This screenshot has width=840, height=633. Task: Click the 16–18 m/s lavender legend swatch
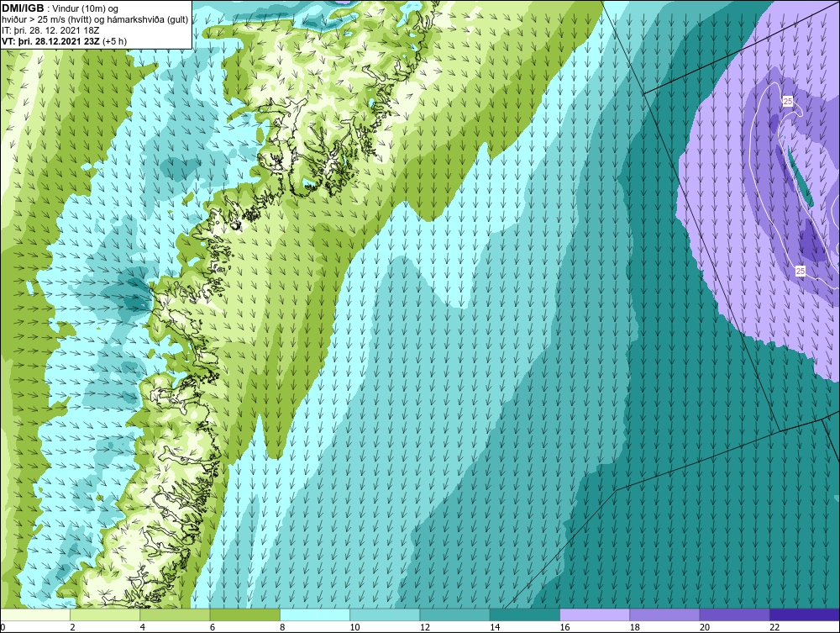pyautogui.click(x=595, y=615)
